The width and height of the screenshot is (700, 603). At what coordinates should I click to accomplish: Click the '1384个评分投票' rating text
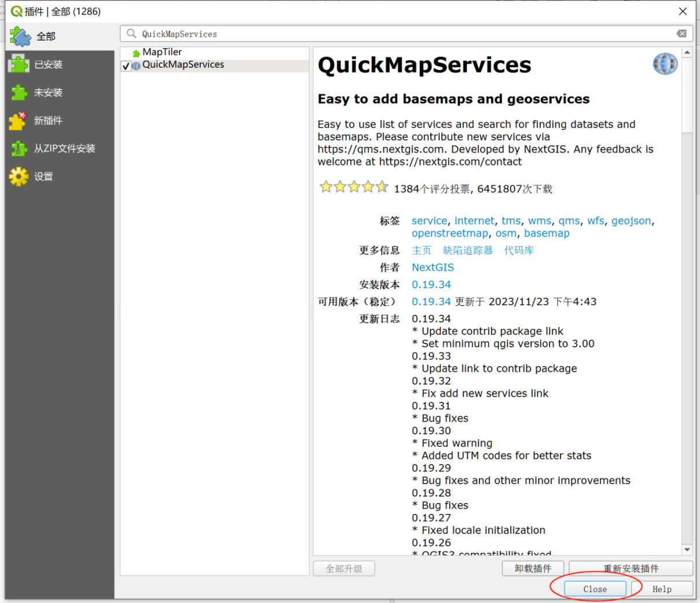432,189
